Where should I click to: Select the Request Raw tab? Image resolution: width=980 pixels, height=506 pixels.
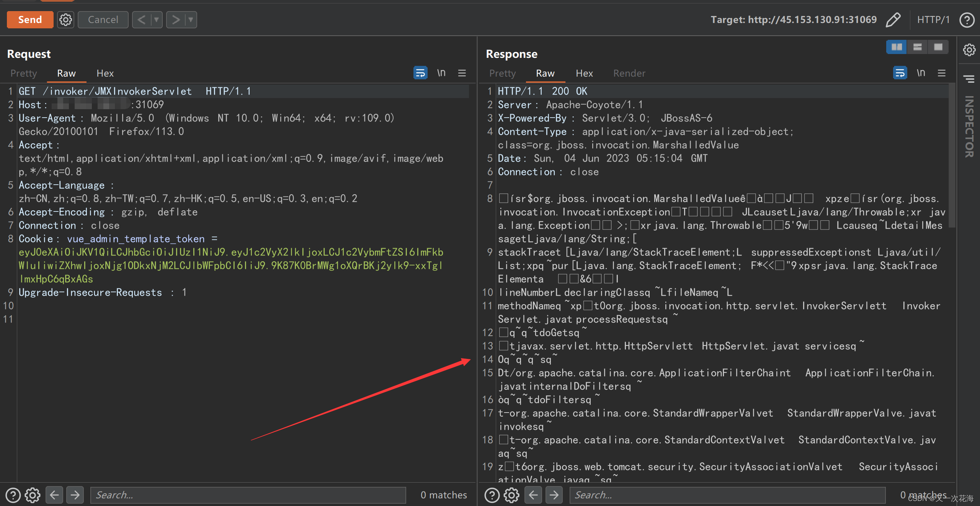pos(66,73)
